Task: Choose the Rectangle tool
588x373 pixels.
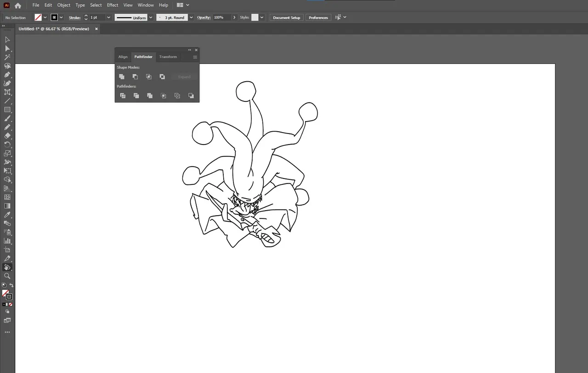Action: coord(7,110)
